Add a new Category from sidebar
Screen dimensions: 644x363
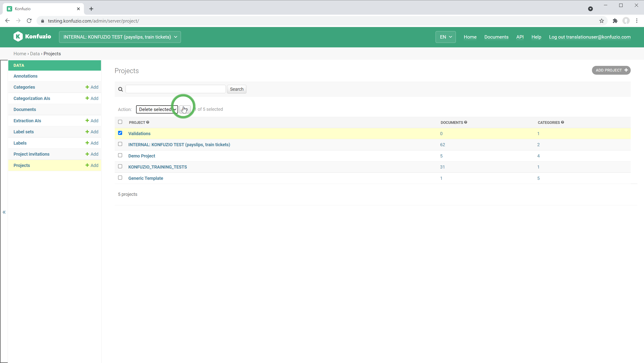(x=92, y=87)
